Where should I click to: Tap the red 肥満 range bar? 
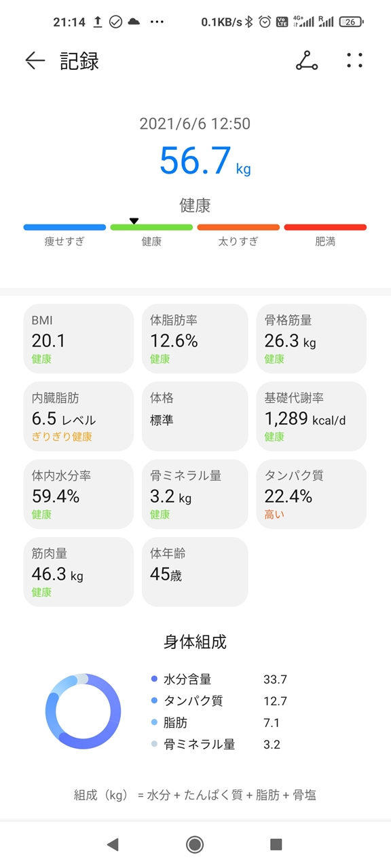coord(325,227)
